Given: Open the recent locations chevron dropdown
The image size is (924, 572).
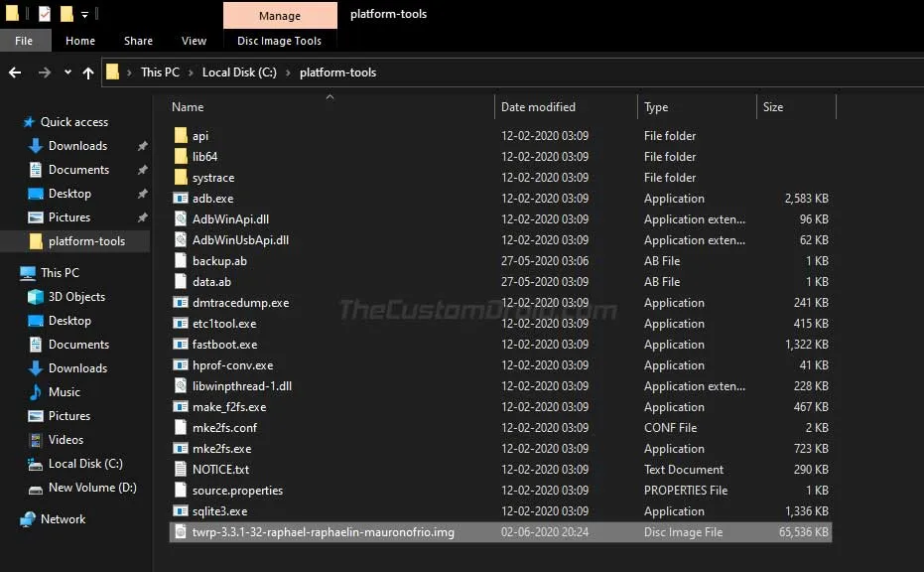Looking at the screenshot, I should (x=66, y=71).
